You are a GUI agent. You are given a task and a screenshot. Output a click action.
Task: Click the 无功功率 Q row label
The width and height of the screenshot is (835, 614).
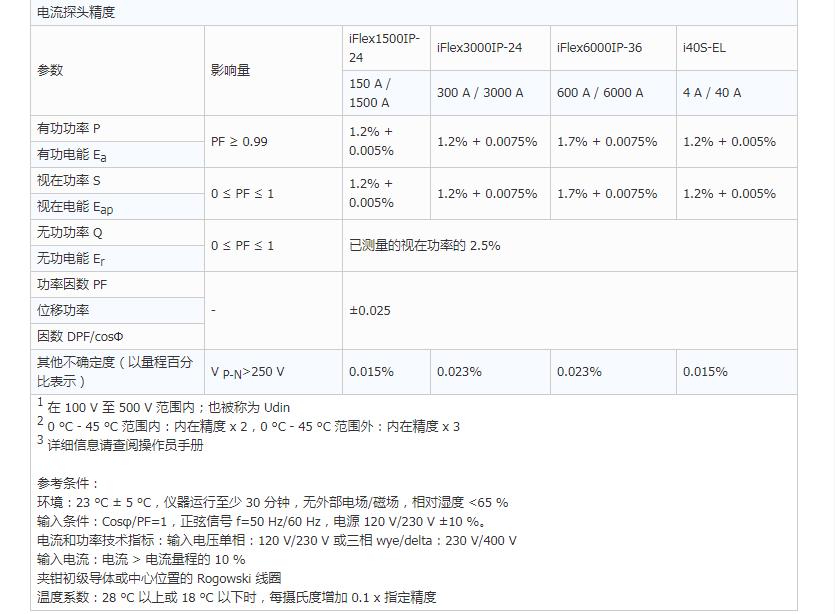[x=70, y=233]
